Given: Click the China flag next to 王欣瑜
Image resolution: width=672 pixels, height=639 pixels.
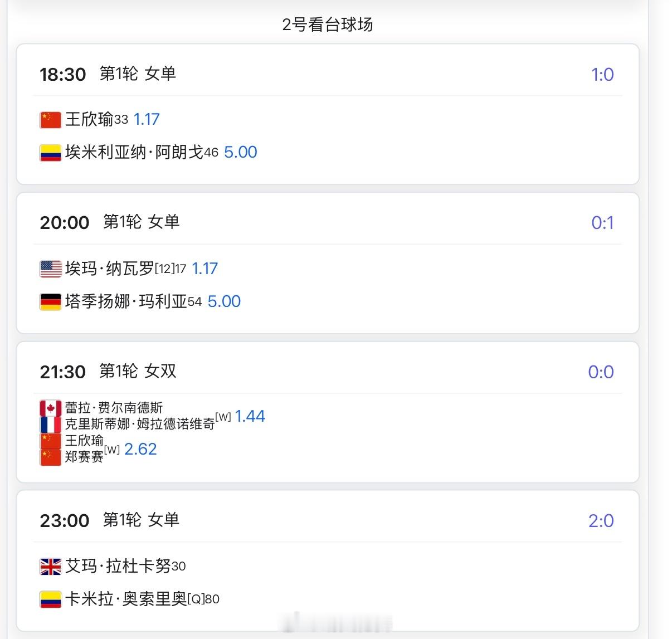Looking at the screenshot, I should coord(50,119).
